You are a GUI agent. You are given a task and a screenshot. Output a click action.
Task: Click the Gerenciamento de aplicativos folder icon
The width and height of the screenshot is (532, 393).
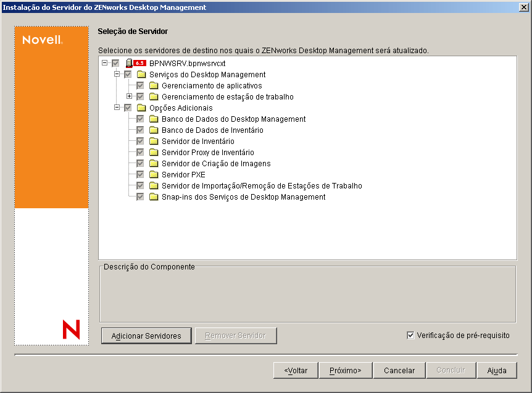coord(154,85)
